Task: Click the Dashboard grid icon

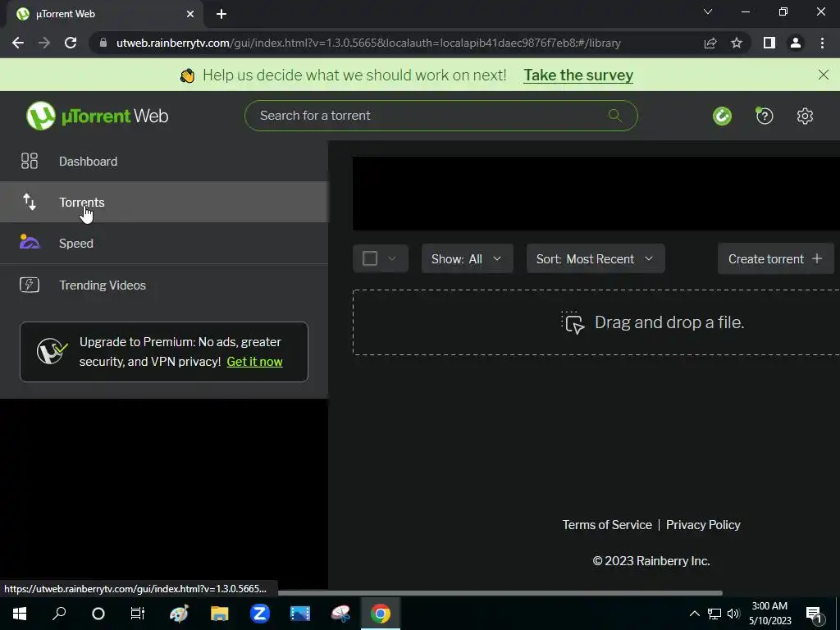Action: [x=30, y=162]
